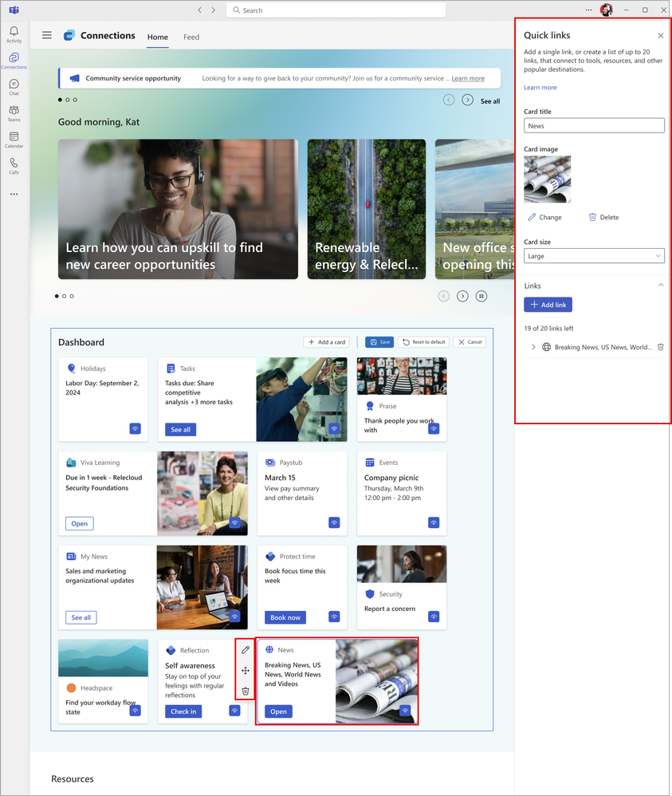Open Chat in the Teams sidebar
The height and width of the screenshot is (796, 672).
click(14, 87)
